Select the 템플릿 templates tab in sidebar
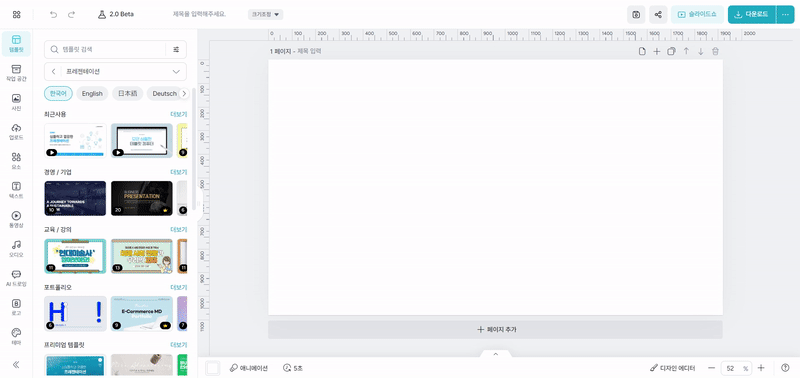800x378 pixels. click(16, 44)
